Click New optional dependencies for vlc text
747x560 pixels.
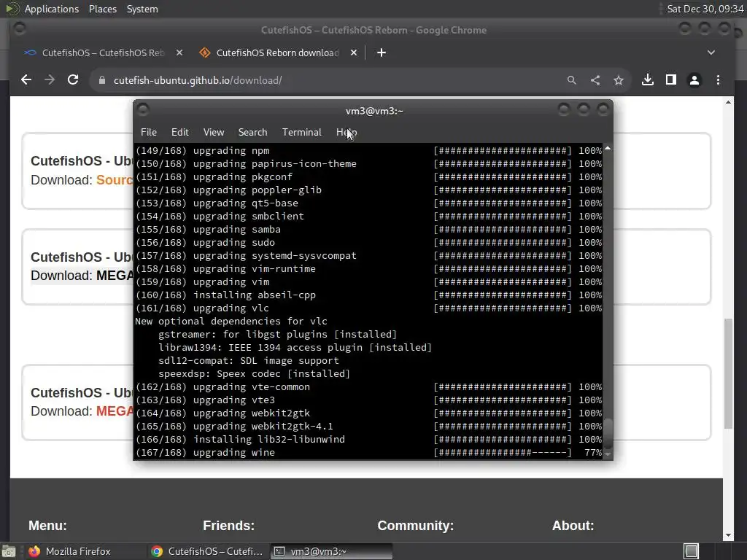(x=231, y=322)
